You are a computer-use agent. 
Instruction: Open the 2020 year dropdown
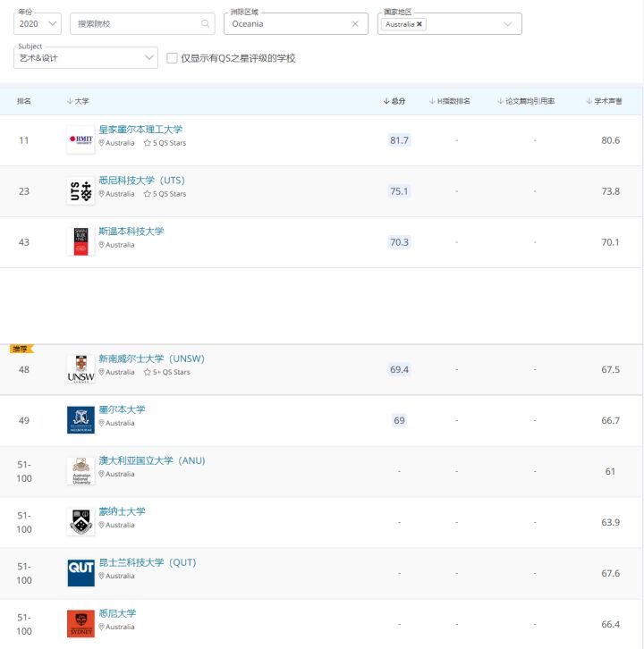38,23
